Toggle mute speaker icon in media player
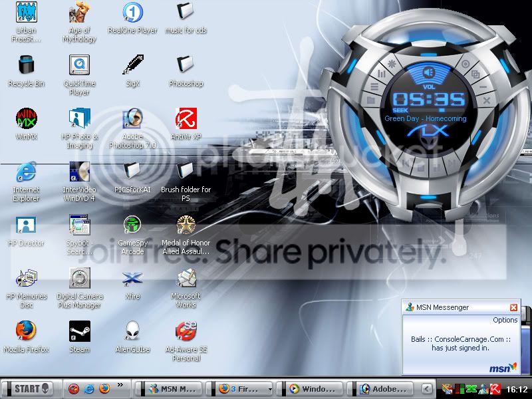The width and height of the screenshot is (532, 399). click(429, 72)
